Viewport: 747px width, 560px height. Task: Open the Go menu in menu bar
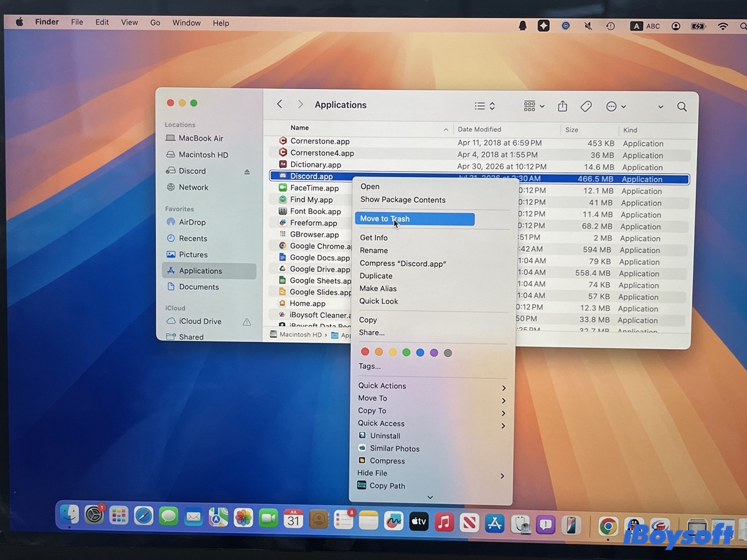click(x=155, y=23)
